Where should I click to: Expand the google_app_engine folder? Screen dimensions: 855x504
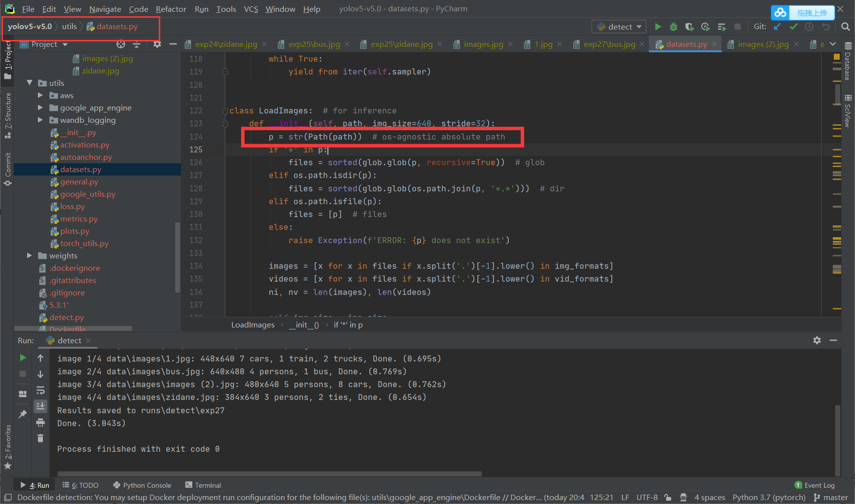click(40, 108)
